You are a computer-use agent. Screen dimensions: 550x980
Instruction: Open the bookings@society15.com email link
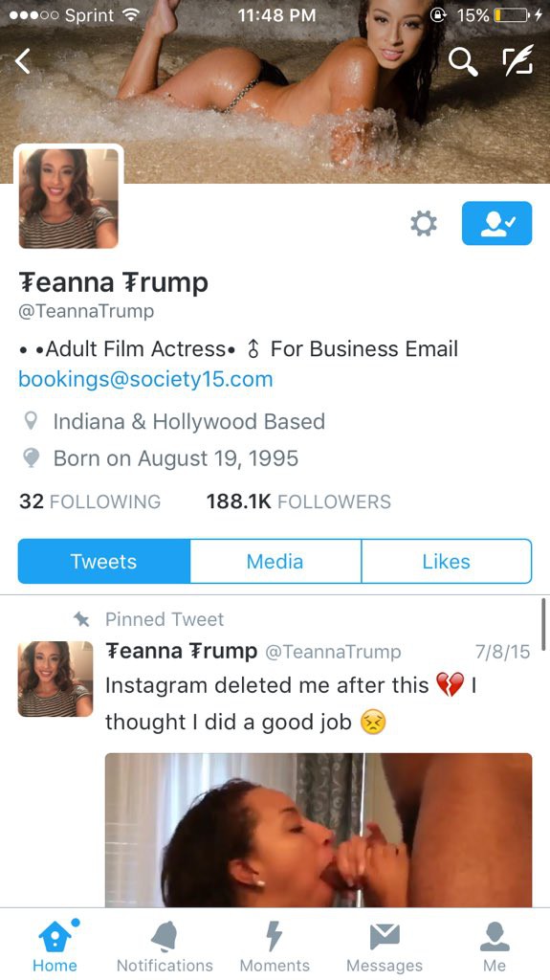pyautogui.click(x=145, y=379)
